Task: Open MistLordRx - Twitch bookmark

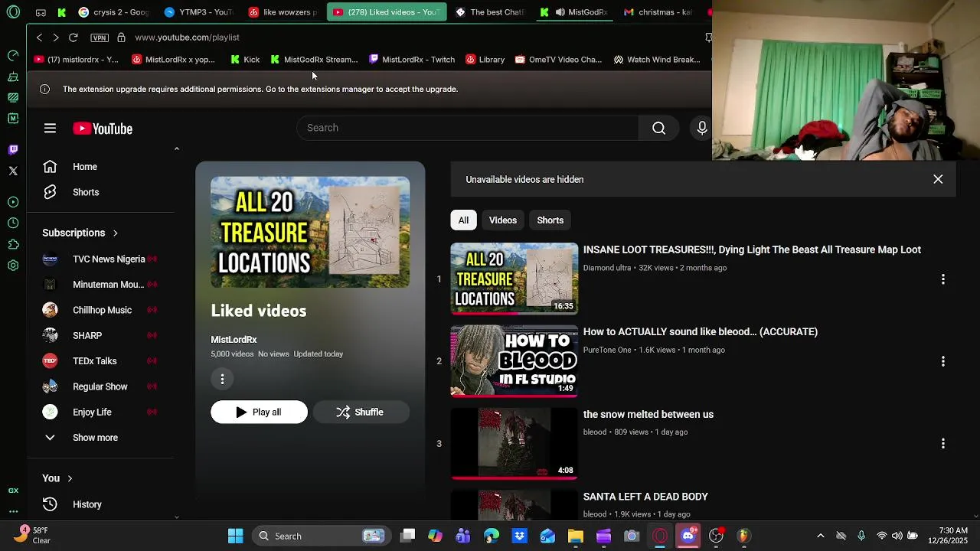Action: click(x=412, y=60)
